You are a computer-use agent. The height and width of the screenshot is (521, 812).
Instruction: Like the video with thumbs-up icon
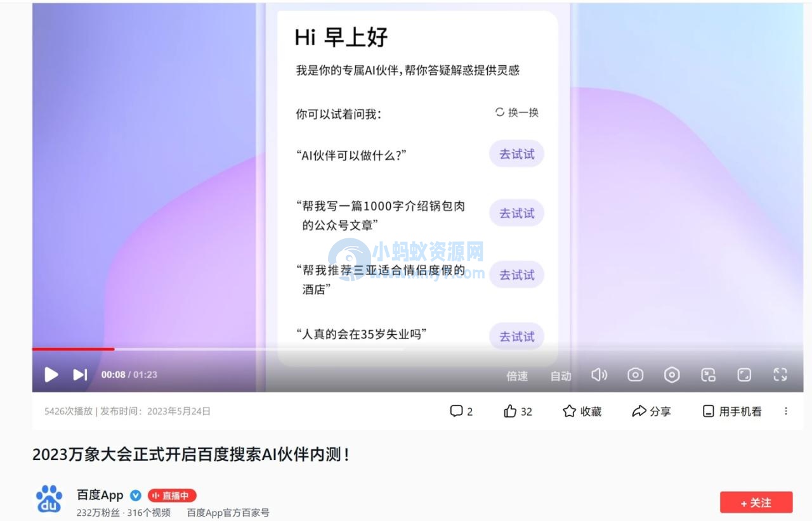[518, 411]
